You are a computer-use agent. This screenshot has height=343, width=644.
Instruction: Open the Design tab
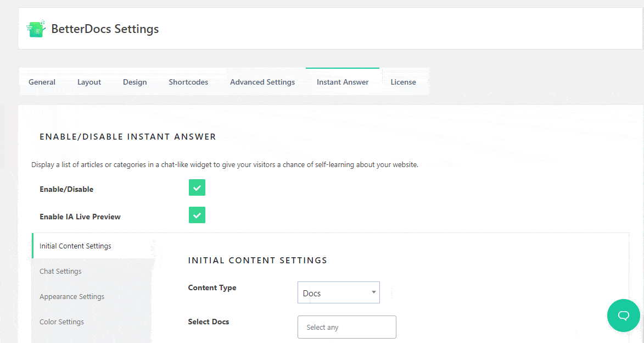pos(135,81)
